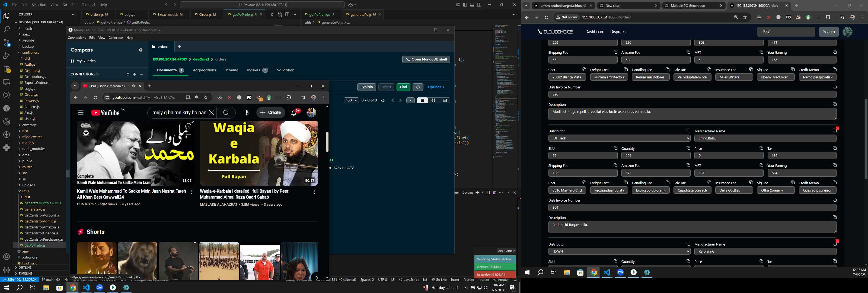
Task: Click Run Code play icon in editor toolbar
Action: (x=273, y=14)
